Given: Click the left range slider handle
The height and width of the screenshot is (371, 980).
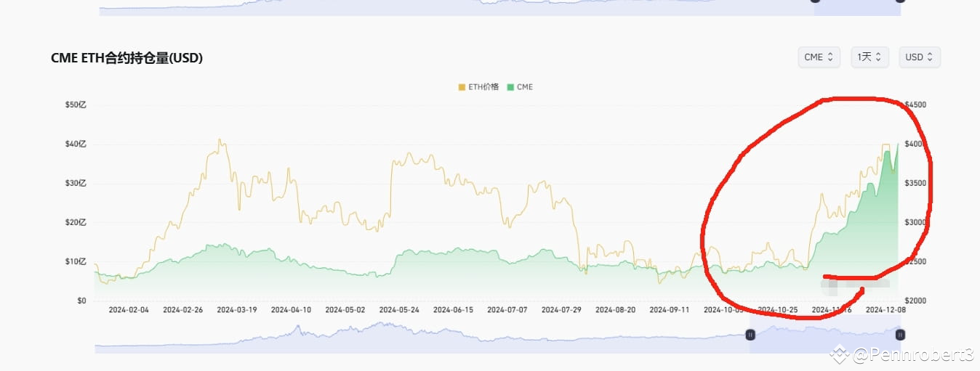Looking at the screenshot, I should click(x=750, y=335).
